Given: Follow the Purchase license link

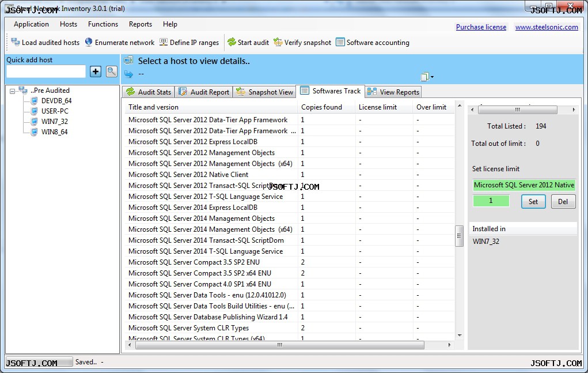Looking at the screenshot, I should pos(481,27).
